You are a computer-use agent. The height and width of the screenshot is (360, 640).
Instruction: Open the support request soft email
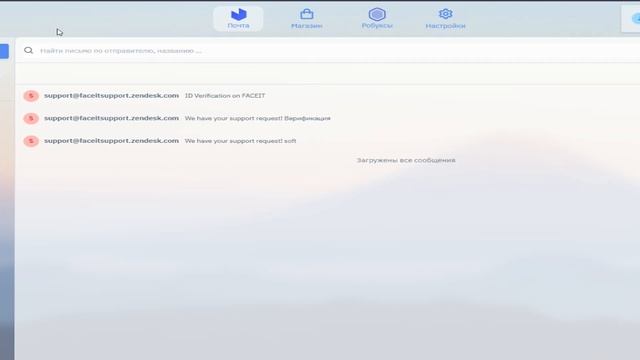click(x=328, y=141)
